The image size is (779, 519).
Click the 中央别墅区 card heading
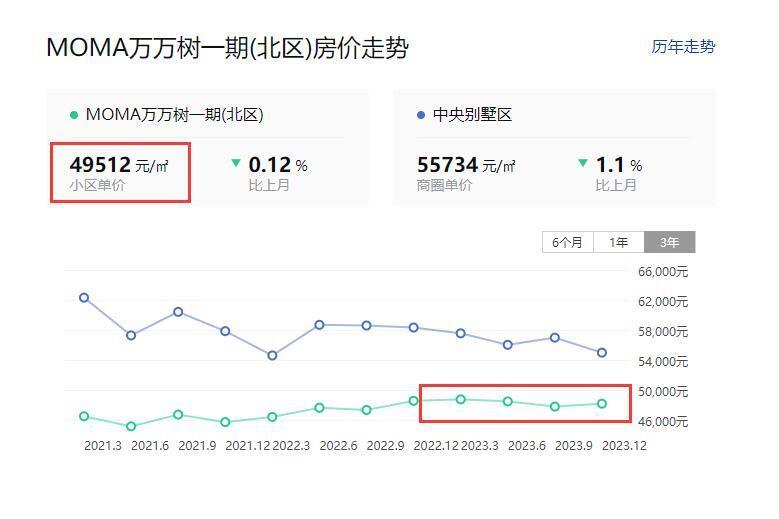click(x=472, y=115)
